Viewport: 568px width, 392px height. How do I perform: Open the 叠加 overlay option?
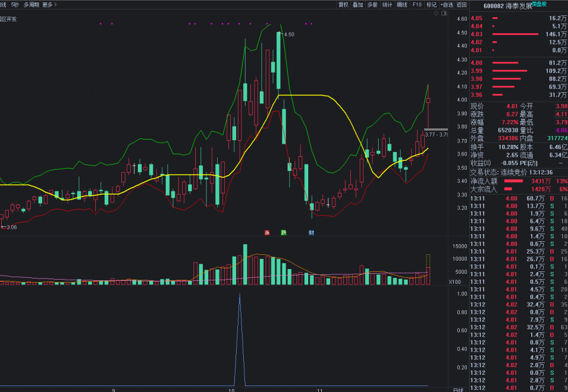[x=358, y=5]
